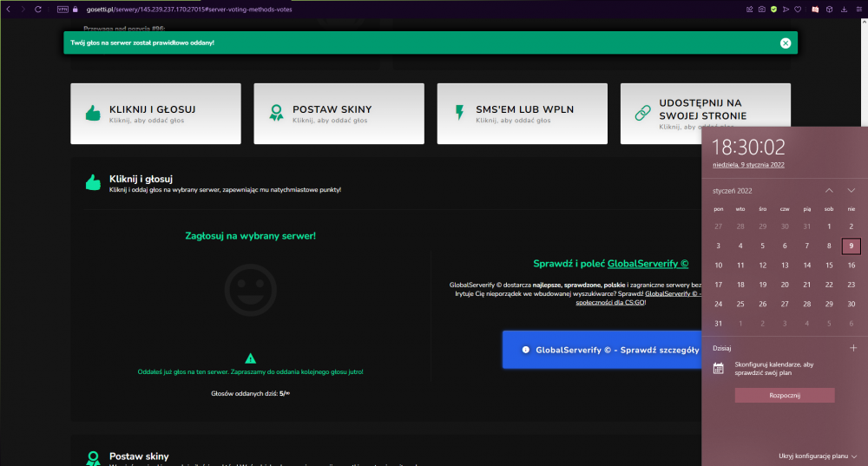Select calendar day 31 of January
The image size is (868, 466).
pos(718,323)
